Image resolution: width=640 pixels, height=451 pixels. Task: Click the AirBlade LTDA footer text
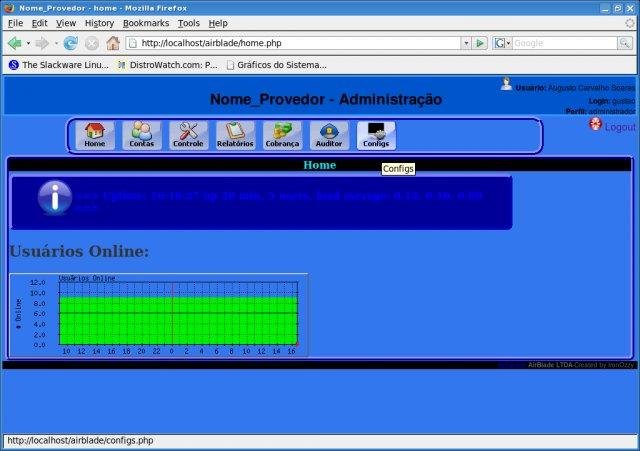(550, 365)
